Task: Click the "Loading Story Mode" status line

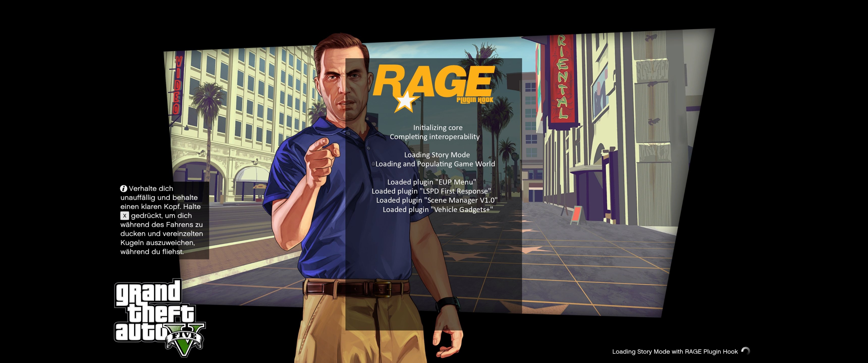Action: (x=437, y=155)
